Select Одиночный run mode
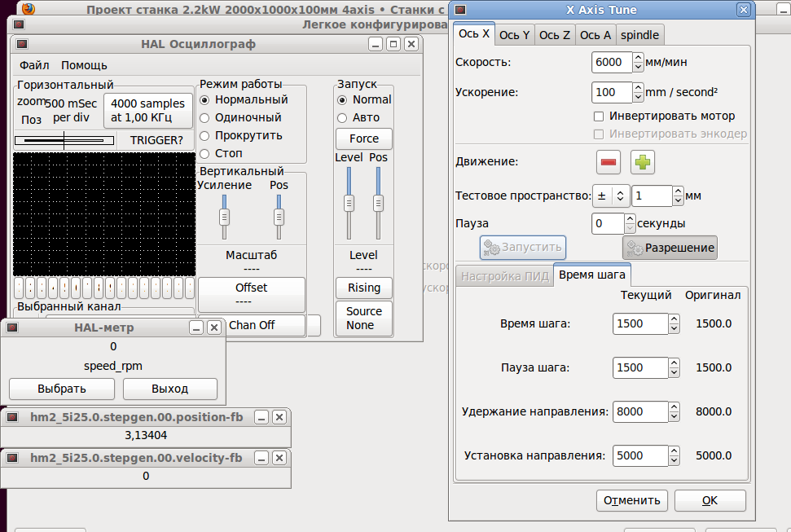791x532 pixels. 241,117
